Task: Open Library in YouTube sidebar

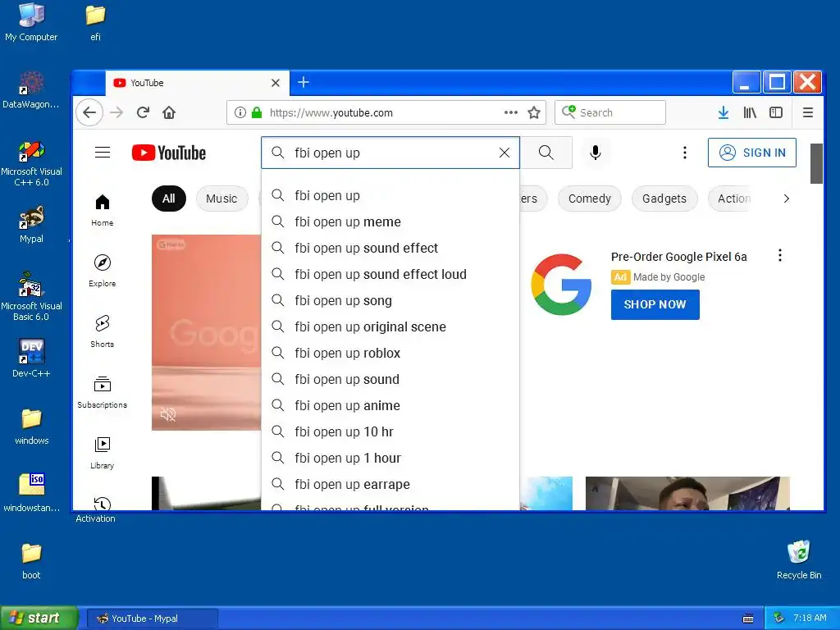Action: (x=103, y=452)
